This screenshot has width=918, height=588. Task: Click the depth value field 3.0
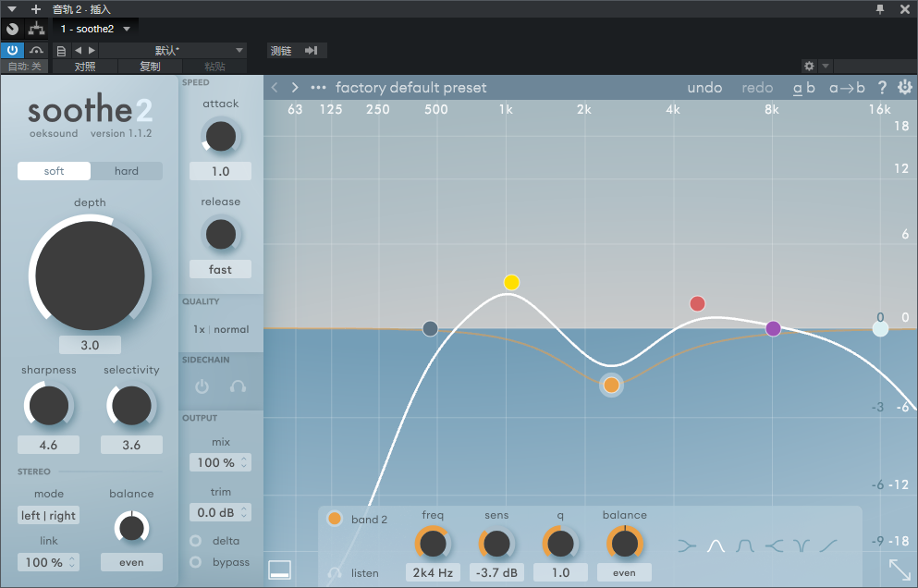coord(90,345)
